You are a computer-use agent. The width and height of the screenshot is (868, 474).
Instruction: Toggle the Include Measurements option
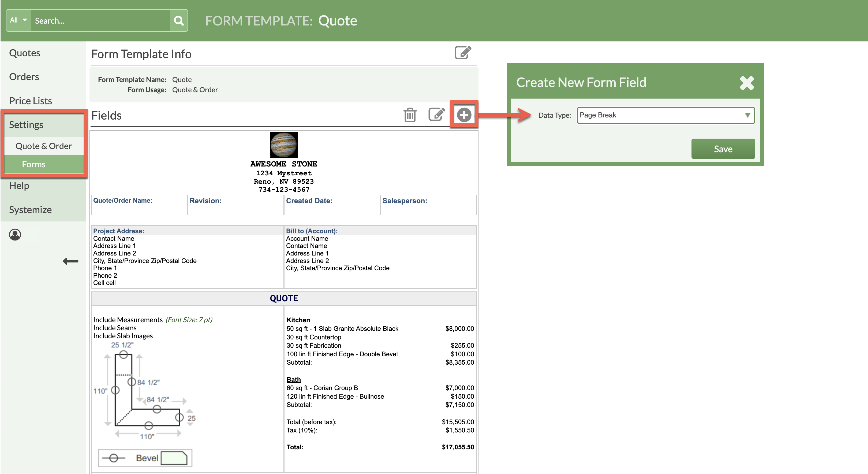coord(128,320)
